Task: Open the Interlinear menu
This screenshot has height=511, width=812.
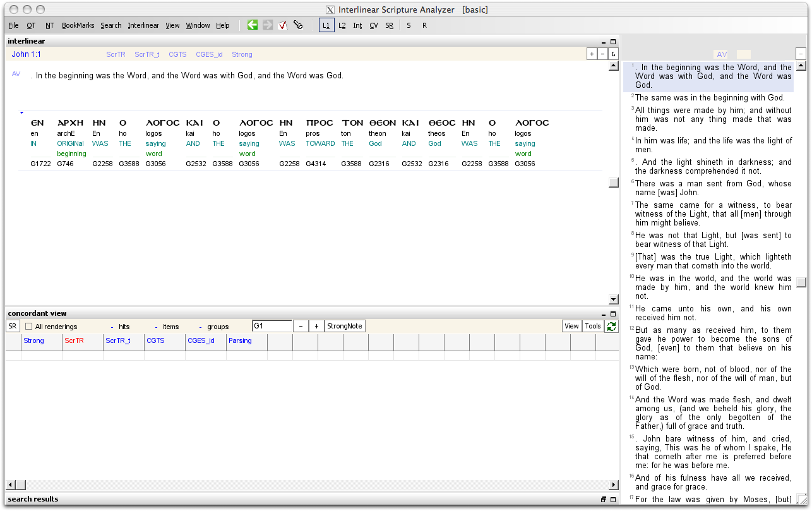Action: click(143, 25)
